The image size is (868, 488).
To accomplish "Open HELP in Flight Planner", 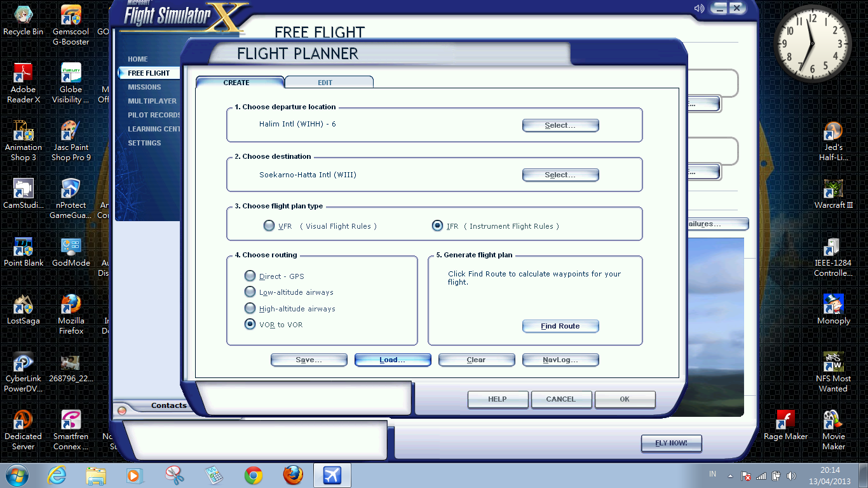I will [x=498, y=400].
